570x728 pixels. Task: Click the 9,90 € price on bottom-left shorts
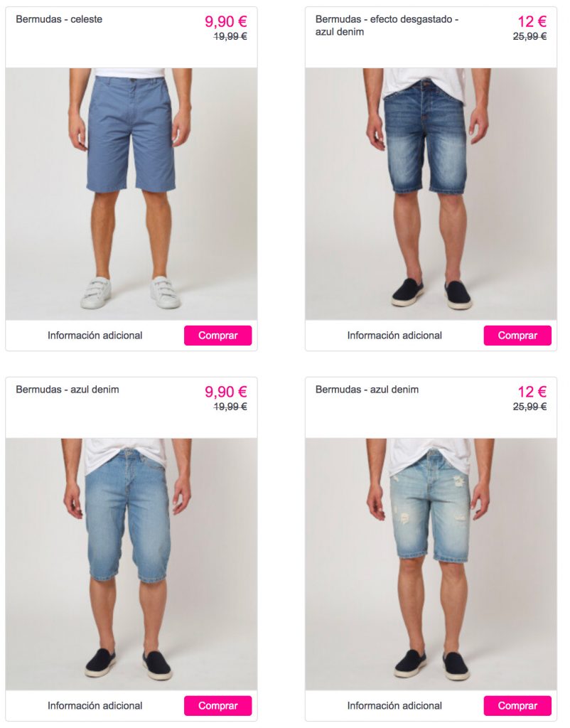[226, 392]
